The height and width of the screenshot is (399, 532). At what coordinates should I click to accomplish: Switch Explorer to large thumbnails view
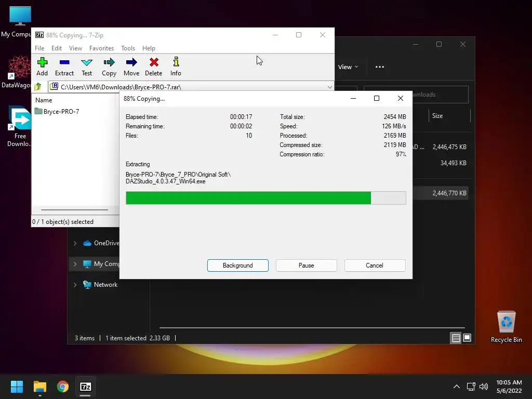467,338
